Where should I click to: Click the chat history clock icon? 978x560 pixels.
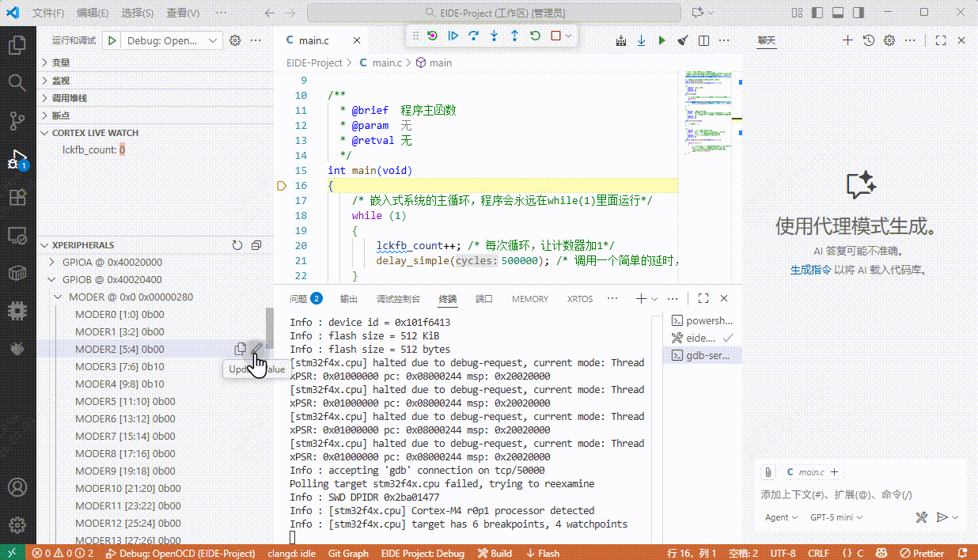[868, 40]
